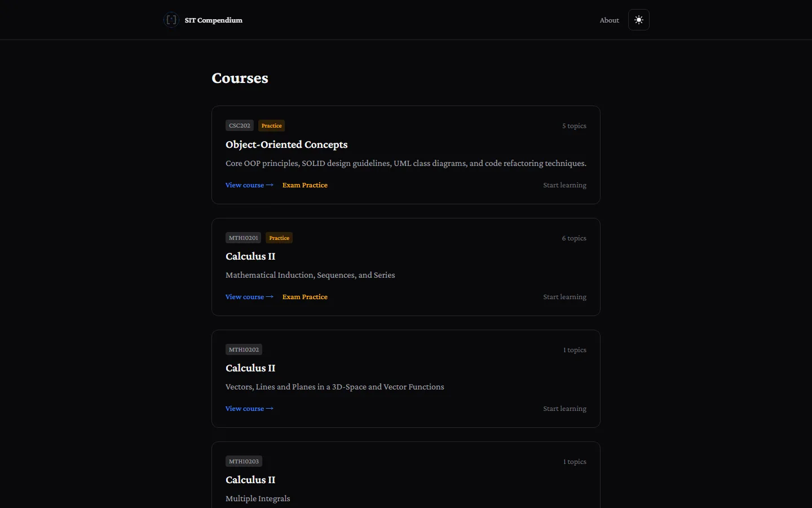This screenshot has height=508, width=812.
Task: Click the SIT Compendium site title
Action: tap(214, 20)
